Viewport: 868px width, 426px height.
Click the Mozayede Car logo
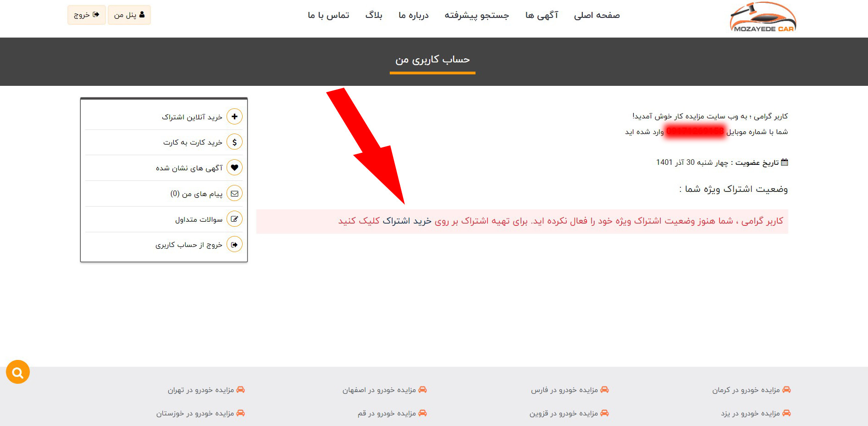coord(763,17)
